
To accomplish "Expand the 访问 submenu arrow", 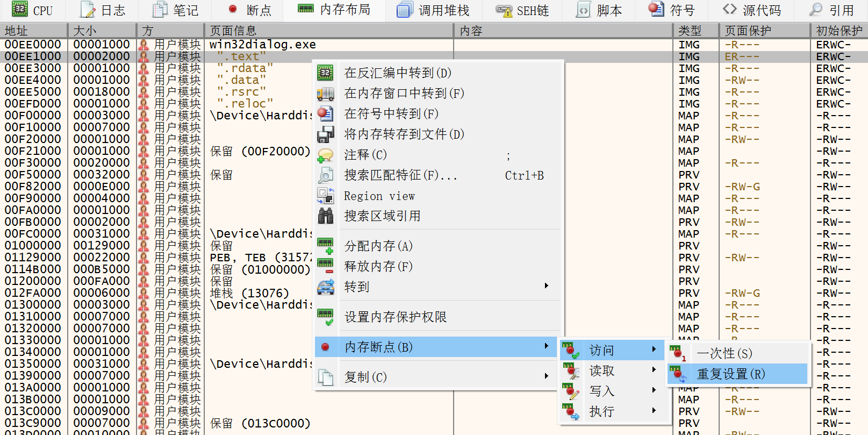I will [x=654, y=350].
